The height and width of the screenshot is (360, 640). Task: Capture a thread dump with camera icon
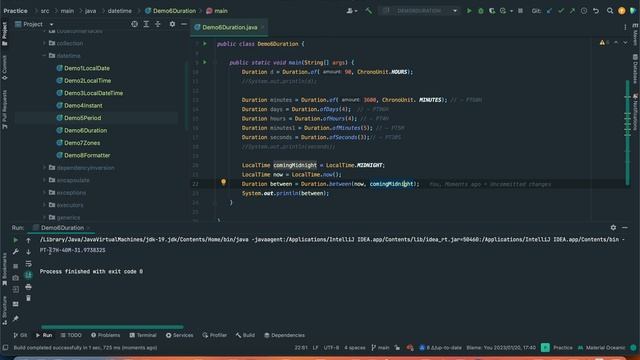[16, 278]
